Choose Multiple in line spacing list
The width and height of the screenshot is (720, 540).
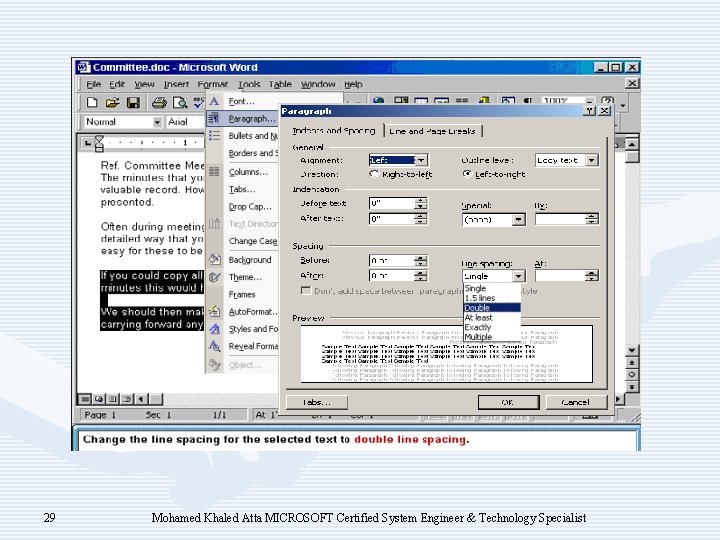(x=492, y=337)
